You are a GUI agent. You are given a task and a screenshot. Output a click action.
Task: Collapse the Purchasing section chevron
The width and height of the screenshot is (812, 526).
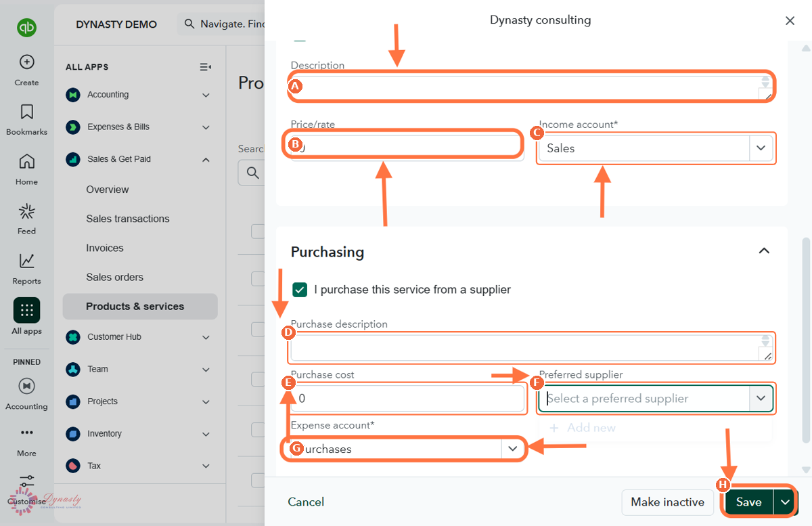click(x=764, y=251)
